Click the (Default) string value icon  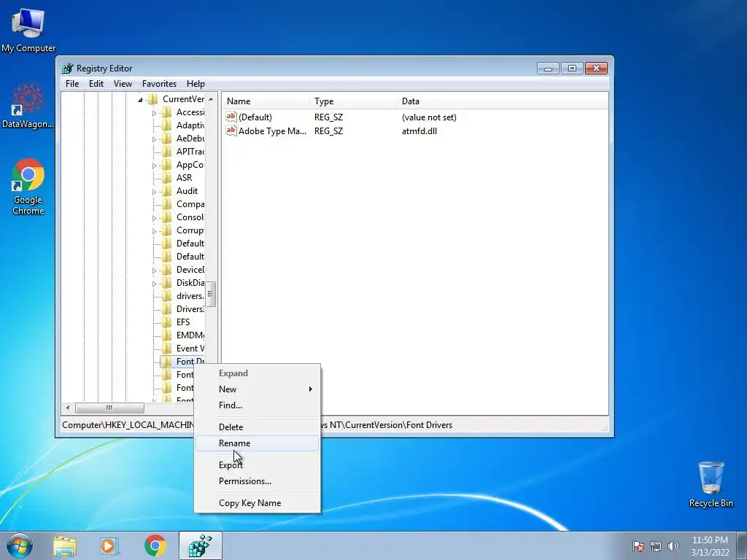tap(231, 117)
